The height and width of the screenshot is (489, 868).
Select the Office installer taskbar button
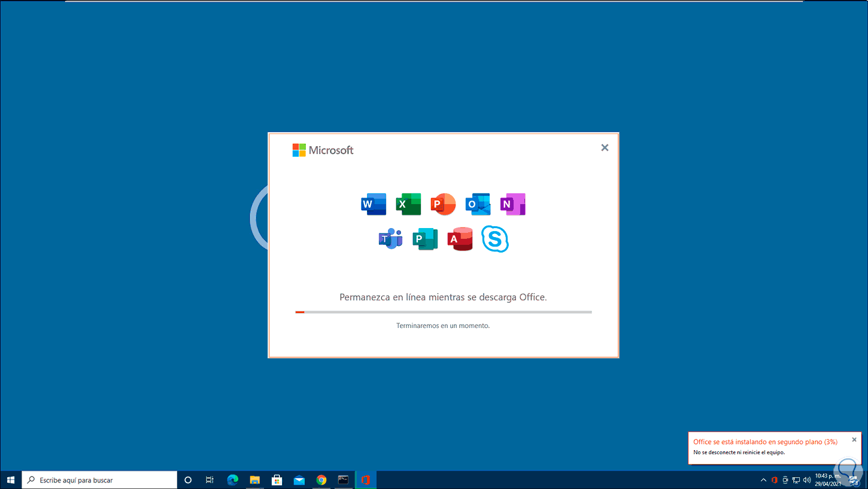[x=366, y=480]
